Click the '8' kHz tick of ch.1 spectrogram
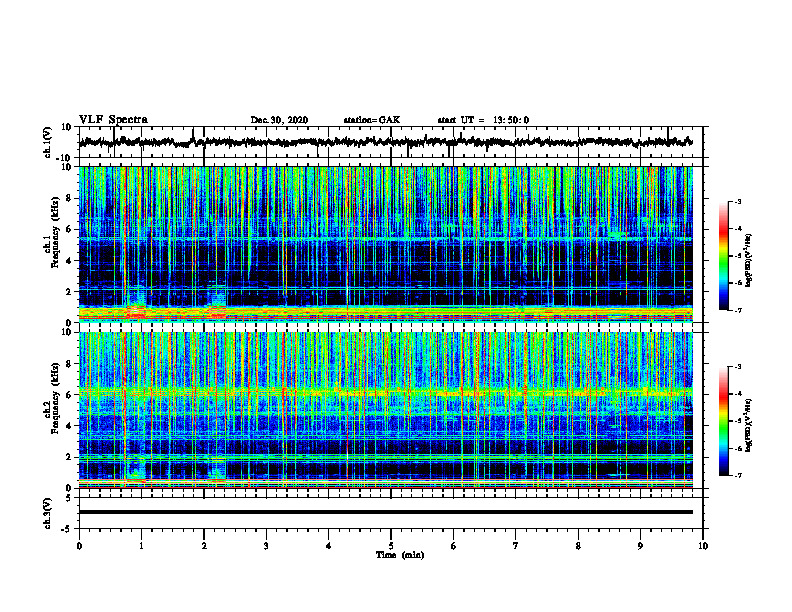 pos(71,198)
